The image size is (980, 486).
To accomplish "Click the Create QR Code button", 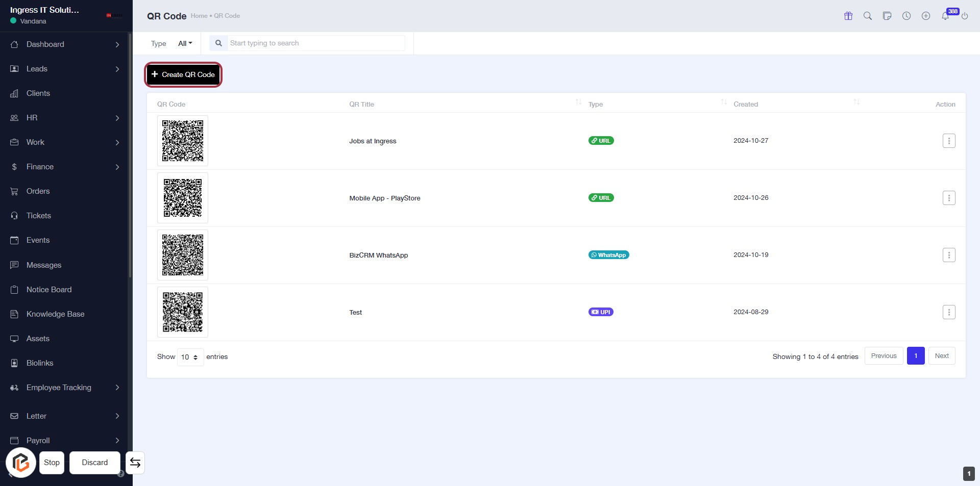I will click(183, 74).
